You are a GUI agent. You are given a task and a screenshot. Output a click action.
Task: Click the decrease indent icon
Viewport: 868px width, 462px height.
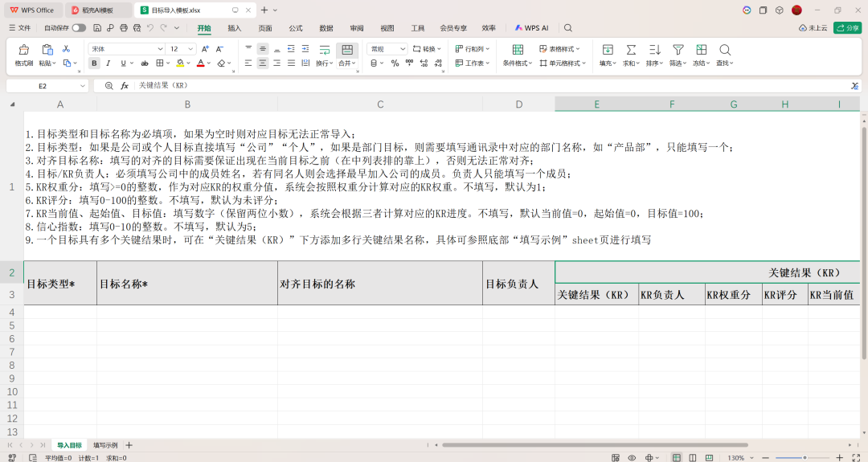click(x=291, y=49)
